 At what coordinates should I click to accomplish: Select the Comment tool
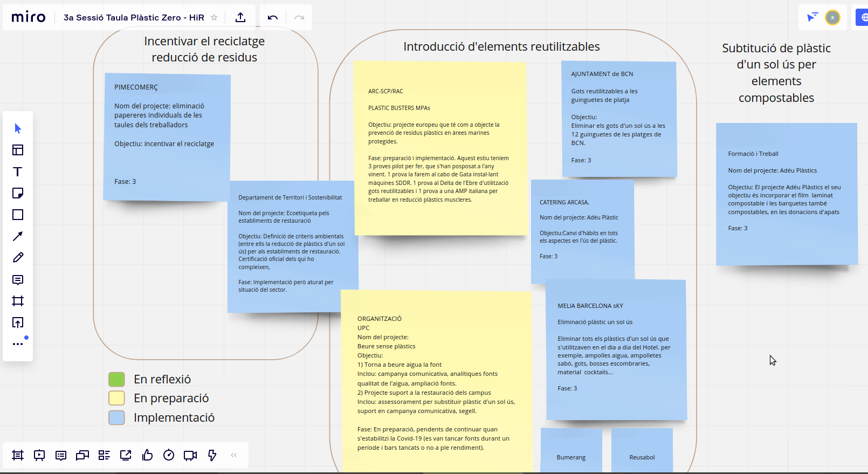18,279
